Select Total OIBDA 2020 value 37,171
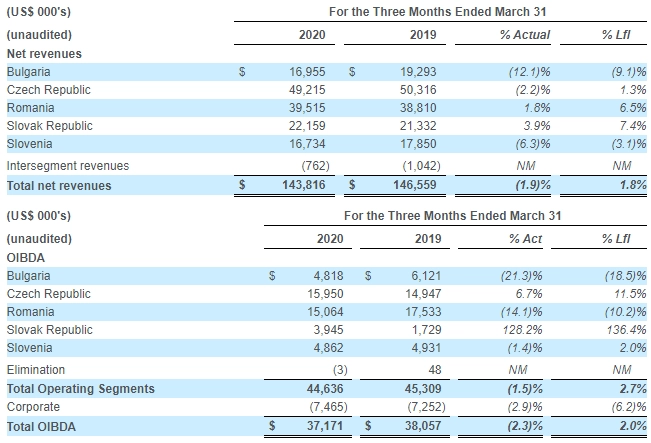This screenshot has height=443, width=651. [323, 426]
